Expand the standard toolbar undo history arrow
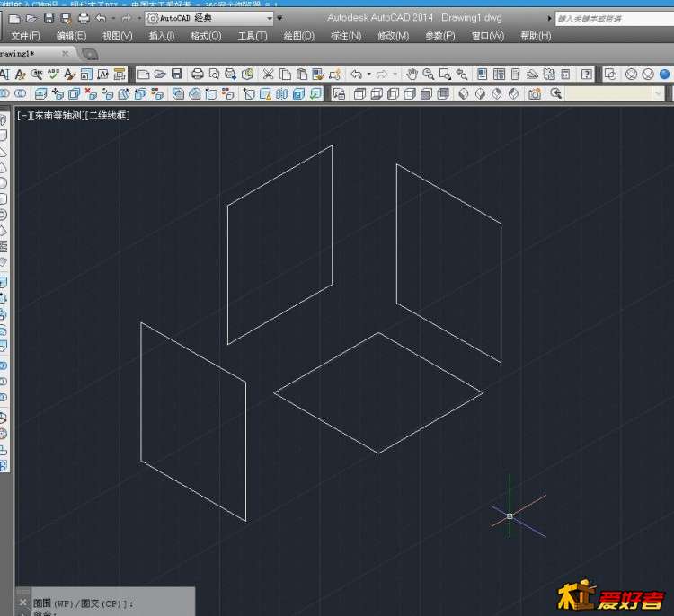 368,75
